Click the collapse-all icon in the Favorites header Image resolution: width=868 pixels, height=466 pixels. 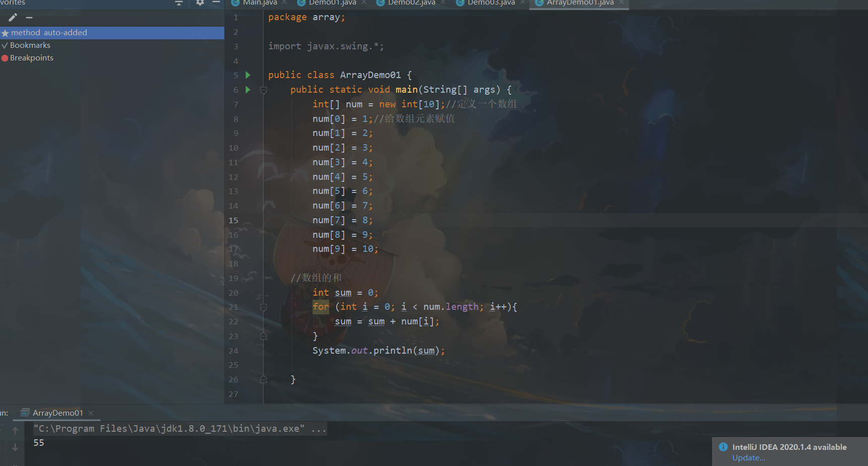point(178,3)
